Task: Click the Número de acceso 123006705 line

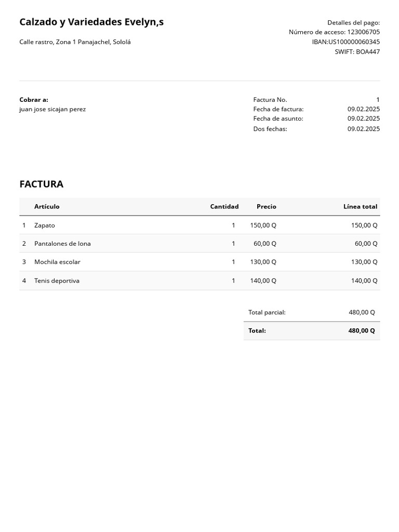Action: click(334, 32)
